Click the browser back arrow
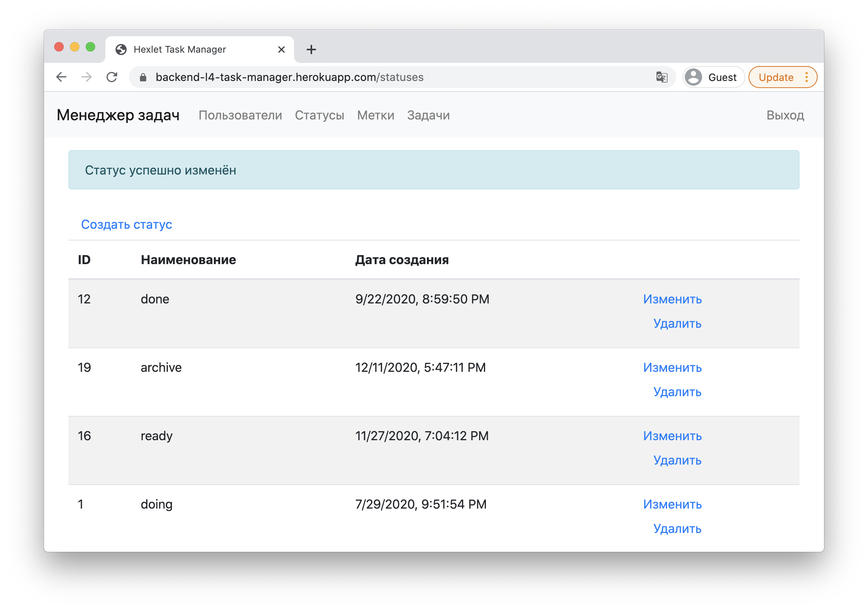 [x=61, y=77]
